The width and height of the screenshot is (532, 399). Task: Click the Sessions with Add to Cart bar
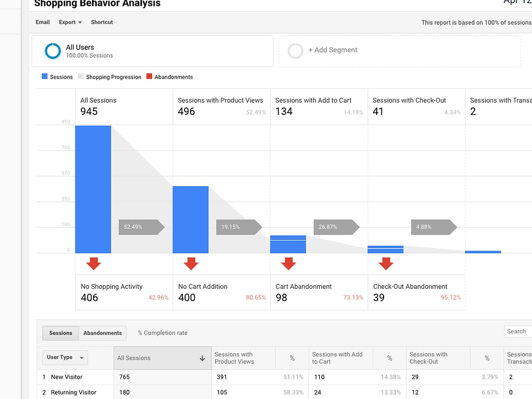(x=288, y=244)
